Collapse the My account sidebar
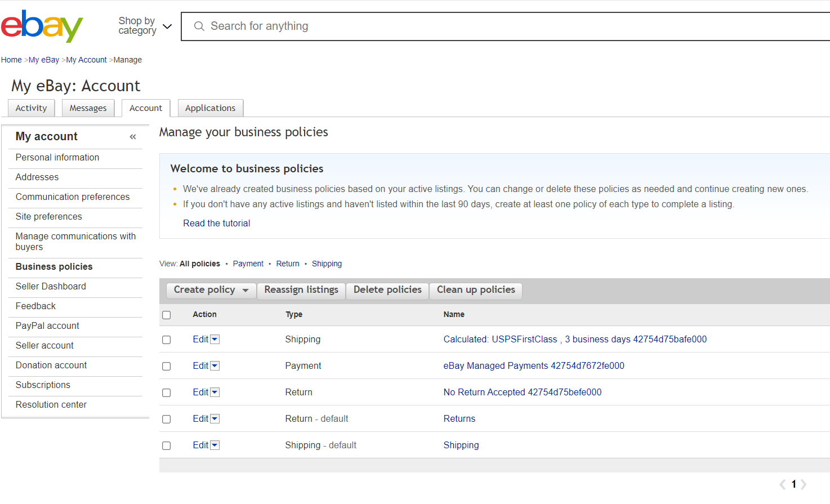Screen dimensions: 830x504 click(x=133, y=136)
